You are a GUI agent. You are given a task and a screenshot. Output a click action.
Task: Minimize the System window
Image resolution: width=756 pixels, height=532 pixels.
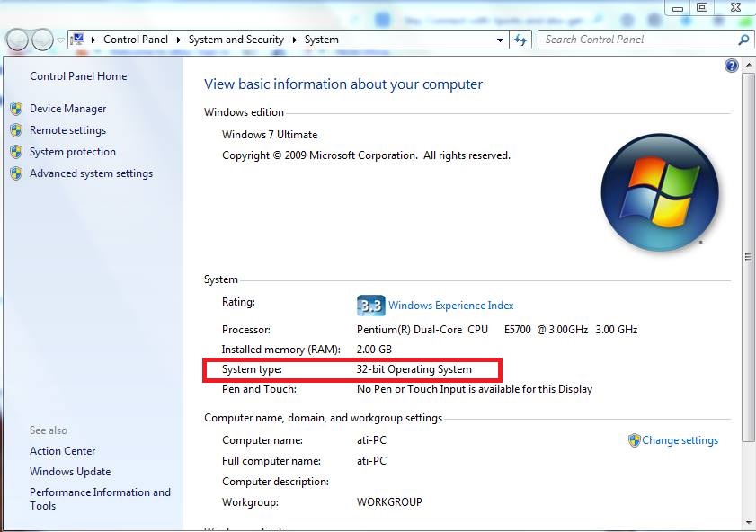point(678,8)
